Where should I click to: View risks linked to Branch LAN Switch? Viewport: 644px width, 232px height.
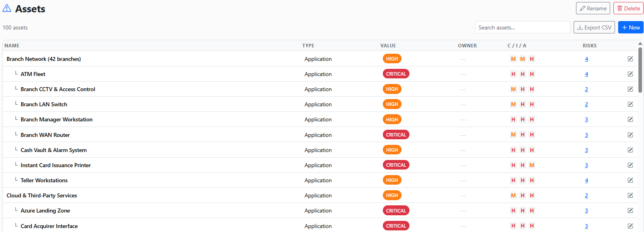click(x=586, y=104)
